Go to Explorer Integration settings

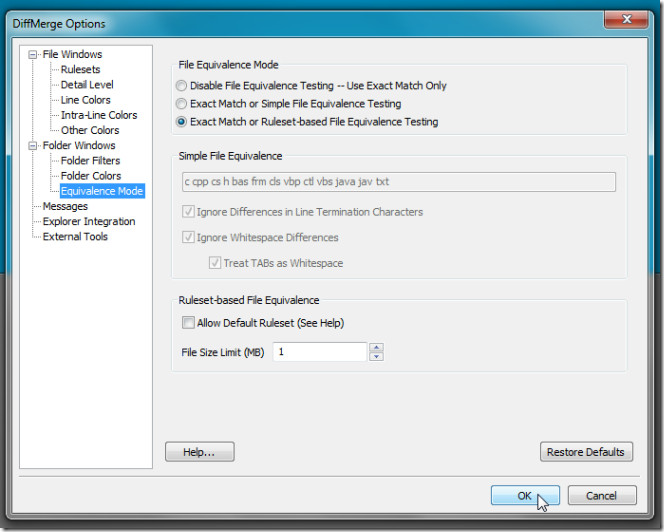click(89, 222)
